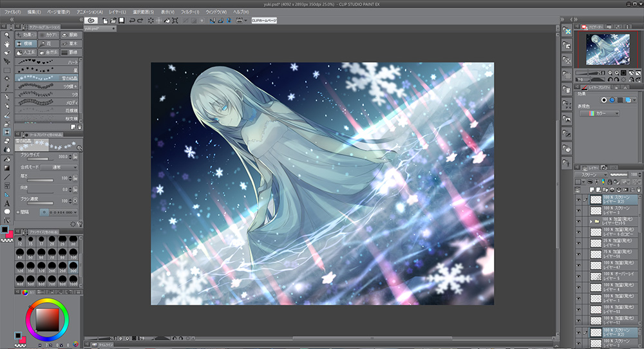Screen dimensions: 644x349
Task: Open the レイヤー(L) menu
Action: (117, 12)
